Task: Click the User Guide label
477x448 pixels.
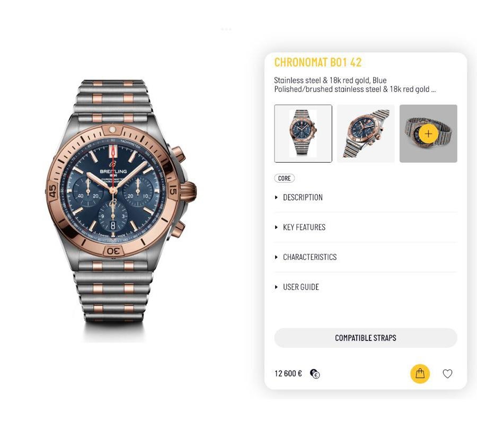Action: 301,287
